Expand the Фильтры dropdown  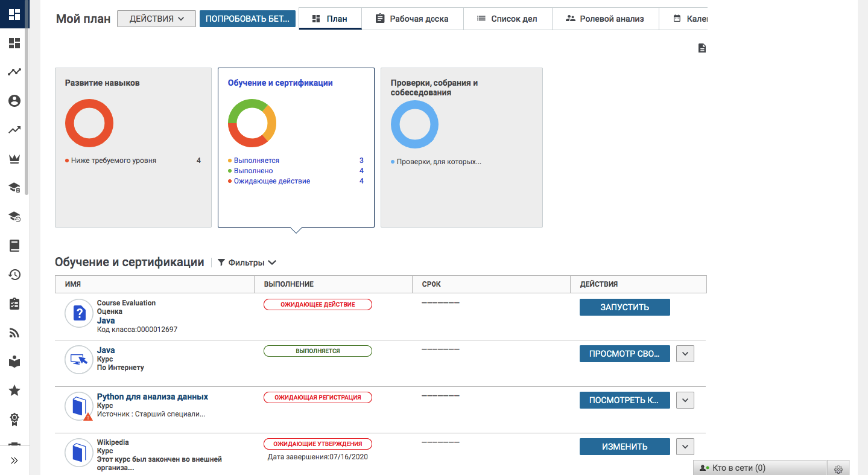point(247,263)
